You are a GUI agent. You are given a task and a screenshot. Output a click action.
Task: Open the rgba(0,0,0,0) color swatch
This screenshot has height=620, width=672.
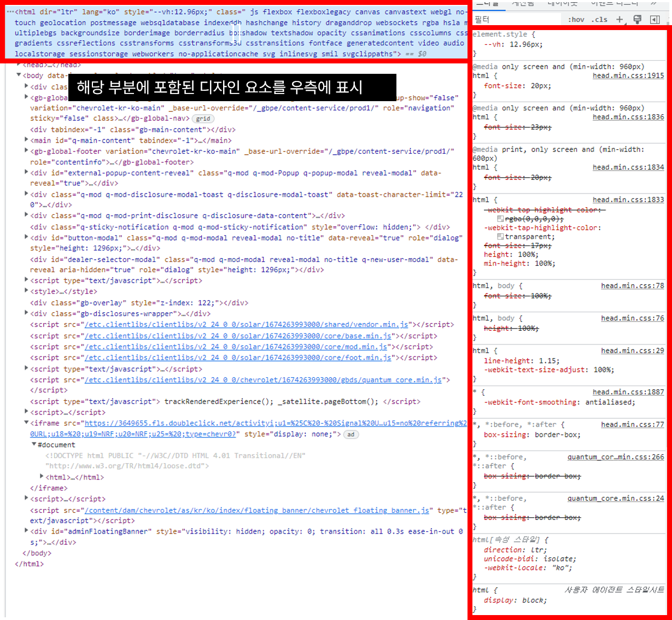[500, 219]
